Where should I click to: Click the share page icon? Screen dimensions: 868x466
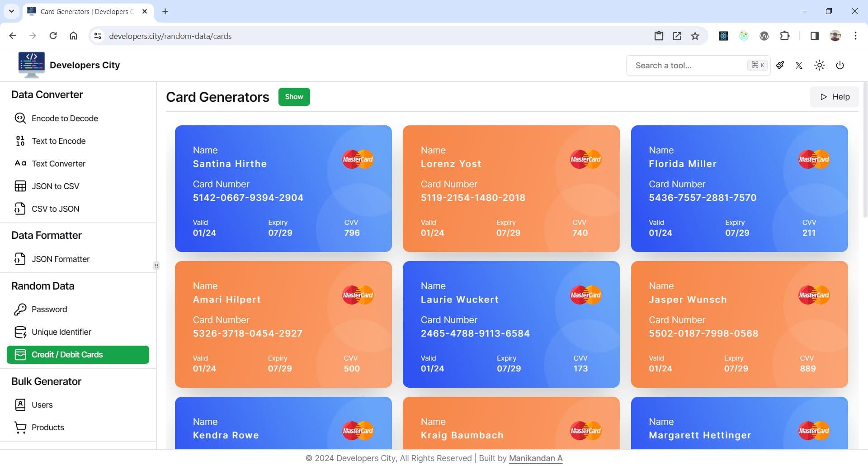tap(677, 36)
